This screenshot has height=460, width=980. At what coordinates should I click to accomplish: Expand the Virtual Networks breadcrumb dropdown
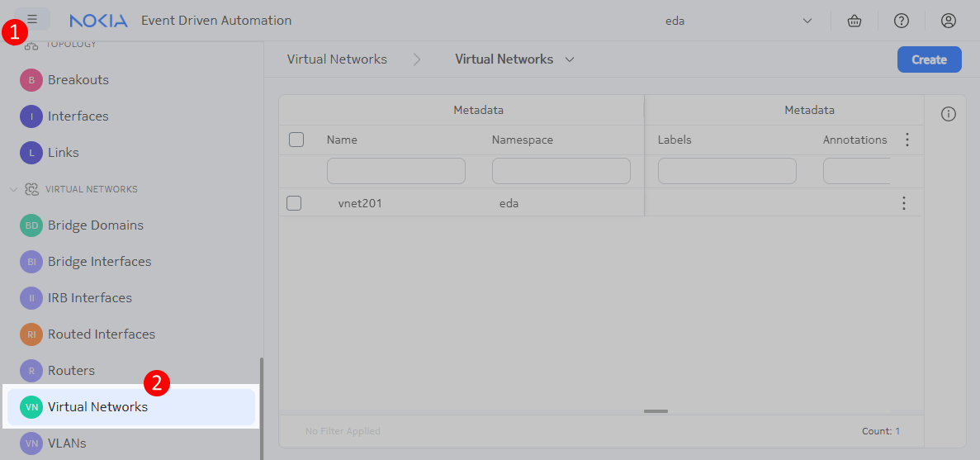tap(570, 59)
